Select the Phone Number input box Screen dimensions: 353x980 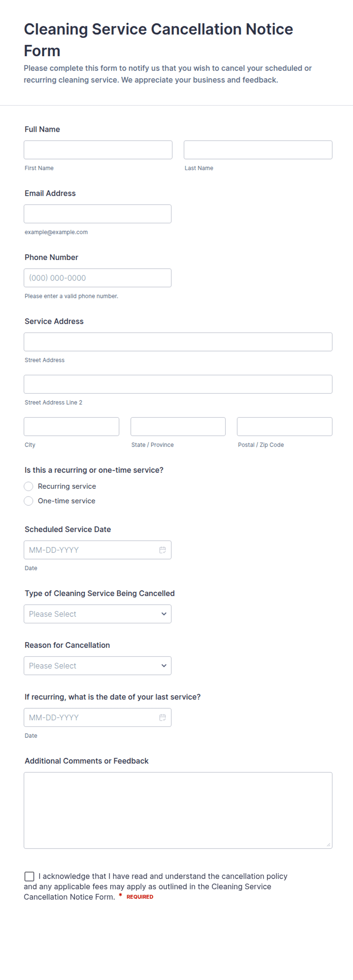[x=98, y=278]
